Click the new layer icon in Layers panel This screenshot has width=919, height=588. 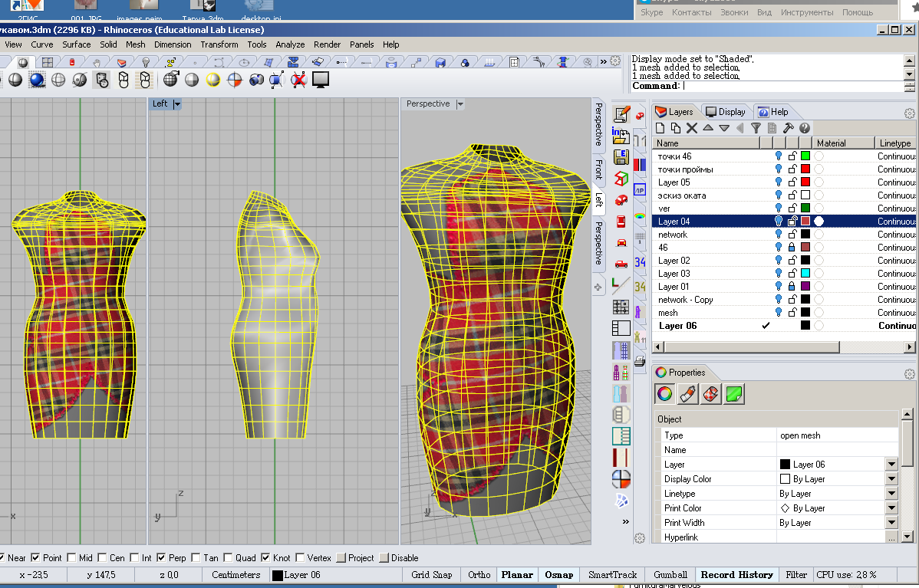[x=660, y=128]
